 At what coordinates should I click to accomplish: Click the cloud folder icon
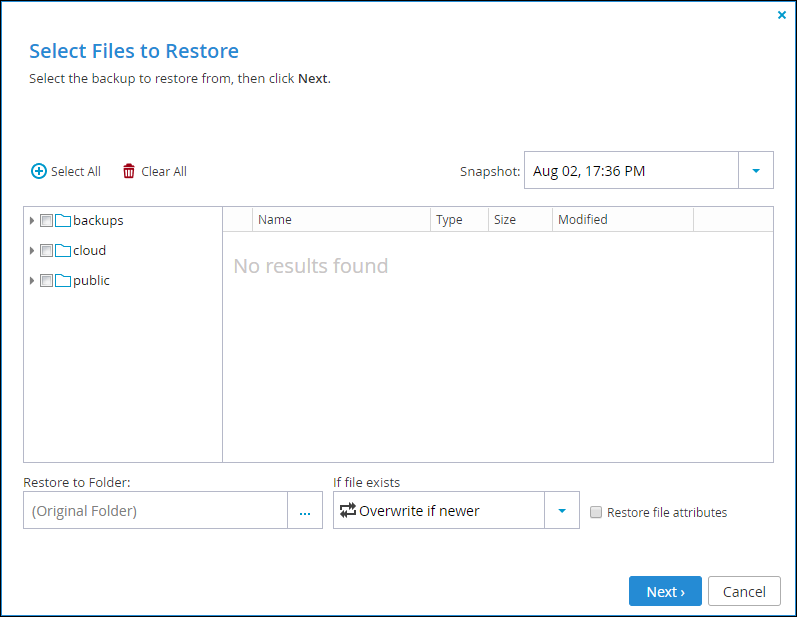pyautogui.click(x=63, y=251)
